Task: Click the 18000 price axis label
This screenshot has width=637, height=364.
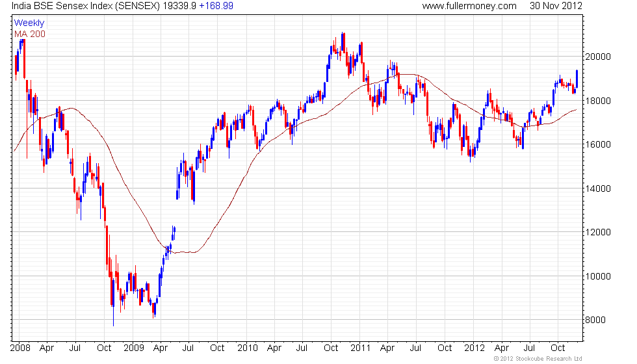Action: (x=597, y=101)
